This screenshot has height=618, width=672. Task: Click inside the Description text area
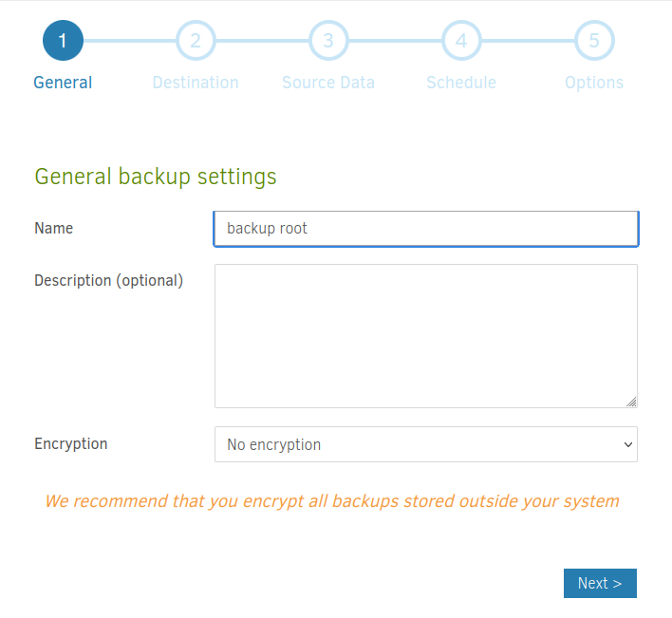(x=425, y=335)
